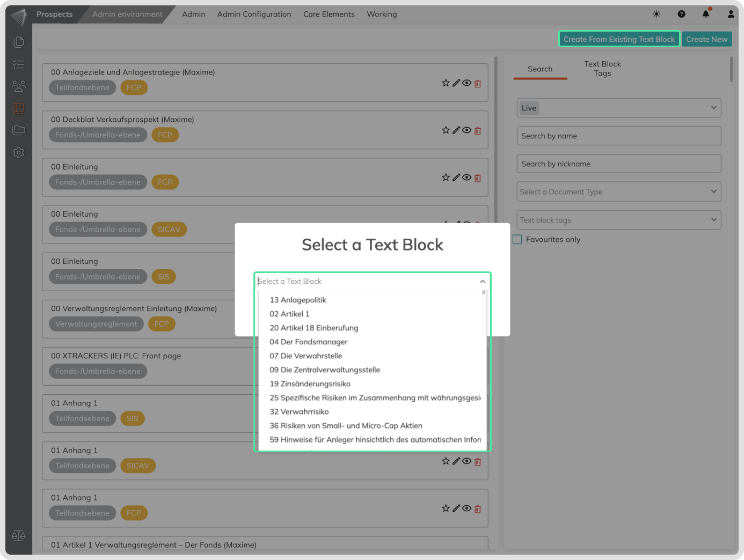
Task: Edit the 00 Deckblat Verkaufsprospekt text block
Action: coord(456,130)
